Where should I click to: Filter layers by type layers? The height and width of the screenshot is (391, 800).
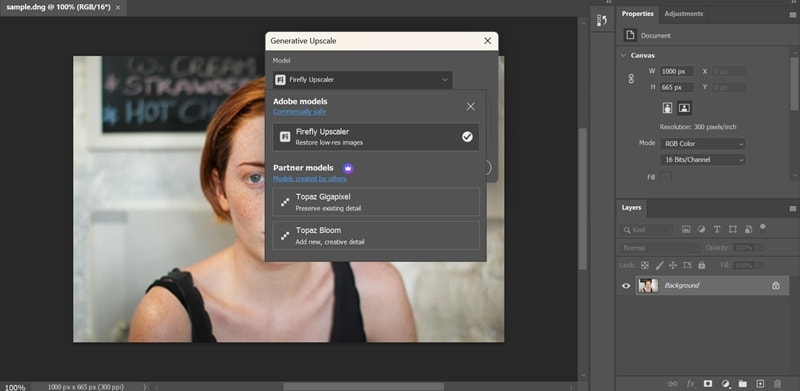717,230
